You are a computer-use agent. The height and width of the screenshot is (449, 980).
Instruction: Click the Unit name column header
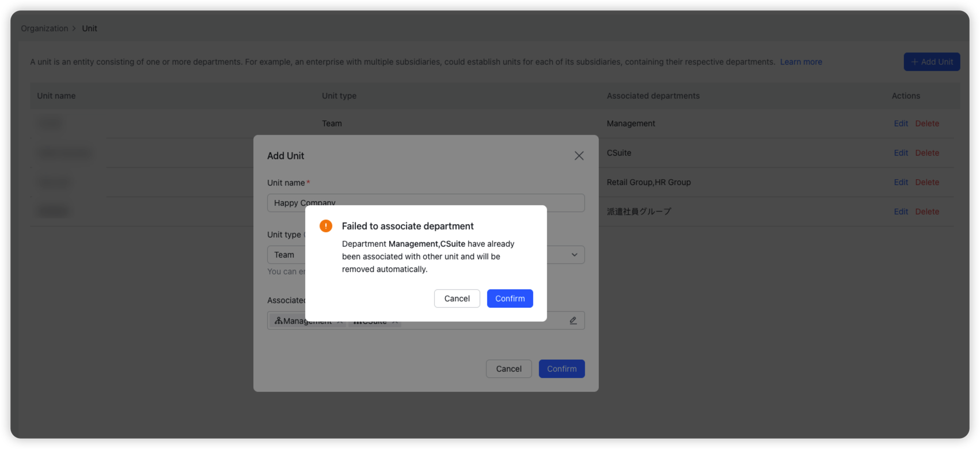point(56,96)
